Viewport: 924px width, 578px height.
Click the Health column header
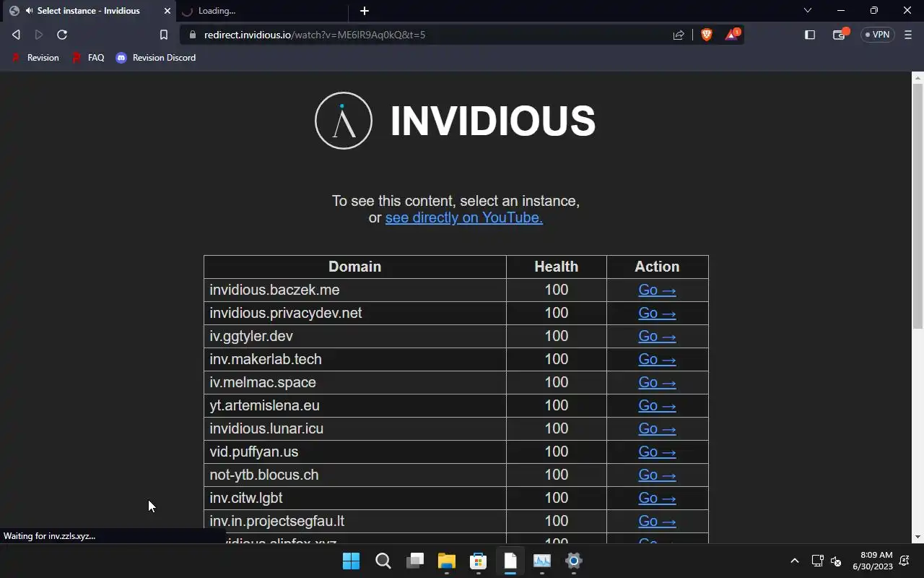pos(556,267)
